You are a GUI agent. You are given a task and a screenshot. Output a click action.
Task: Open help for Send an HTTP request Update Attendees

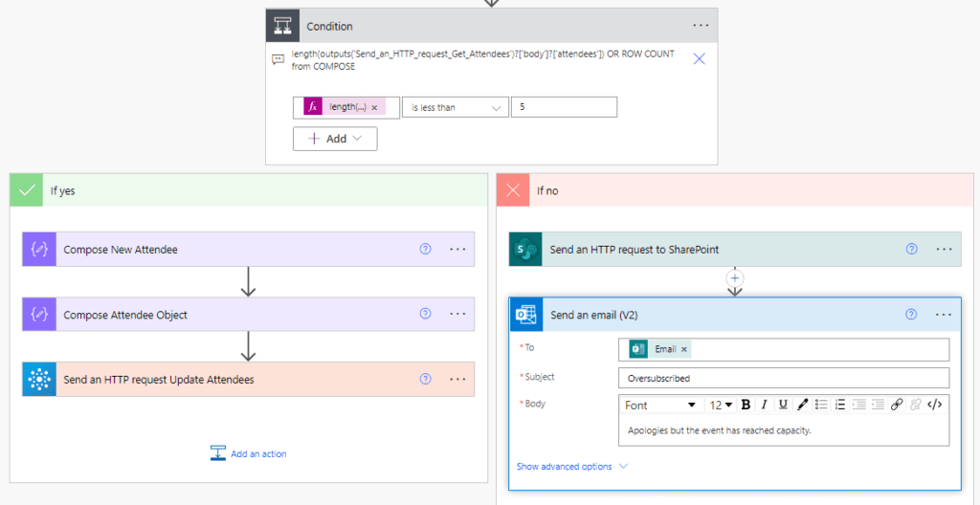[426, 378]
